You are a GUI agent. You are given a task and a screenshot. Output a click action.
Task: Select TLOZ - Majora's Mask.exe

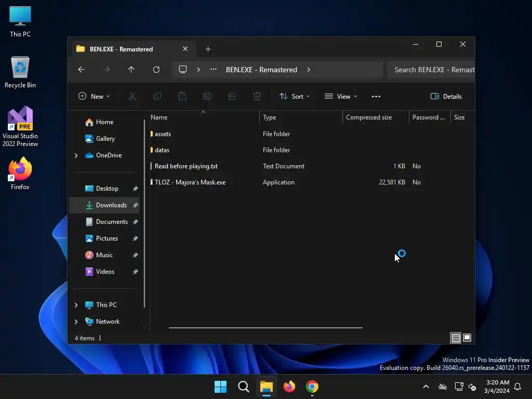tap(190, 182)
